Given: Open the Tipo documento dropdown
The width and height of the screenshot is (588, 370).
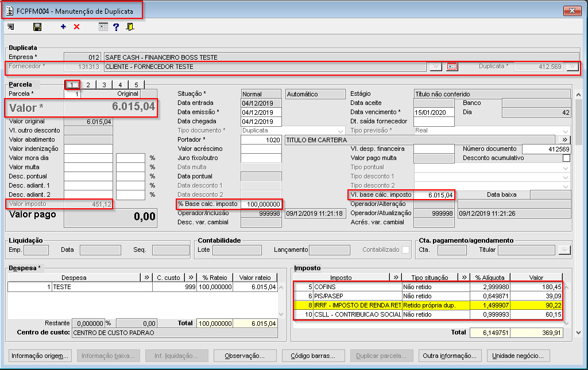Looking at the screenshot, I should [340, 131].
